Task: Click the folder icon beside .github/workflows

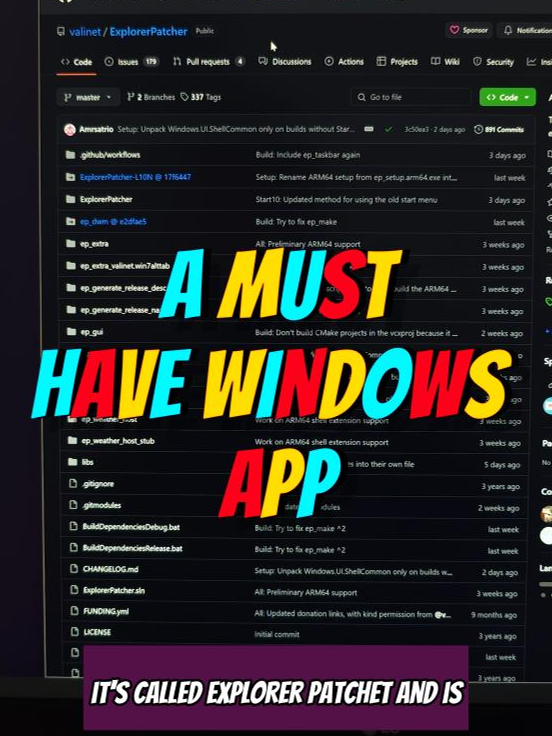Action: pyautogui.click(x=70, y=155)
